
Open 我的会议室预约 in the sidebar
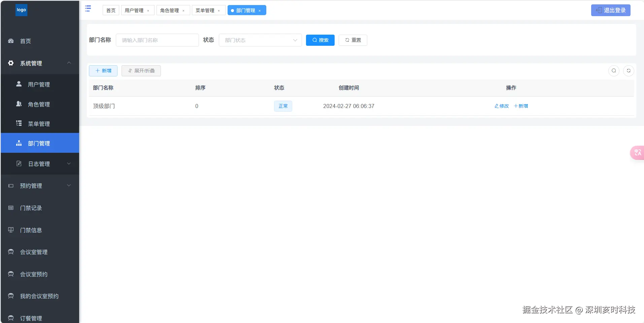pyautogui.click(x=40, y=296)
